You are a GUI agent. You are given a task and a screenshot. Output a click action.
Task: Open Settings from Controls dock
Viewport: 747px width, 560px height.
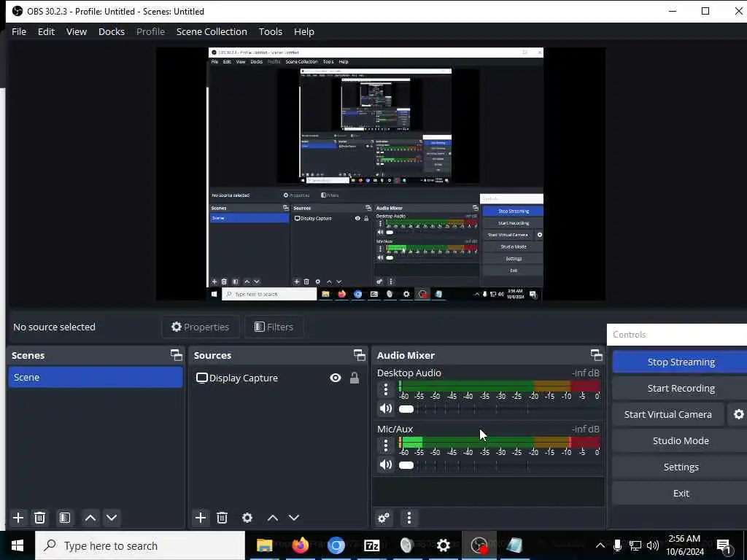coord(680,467)
